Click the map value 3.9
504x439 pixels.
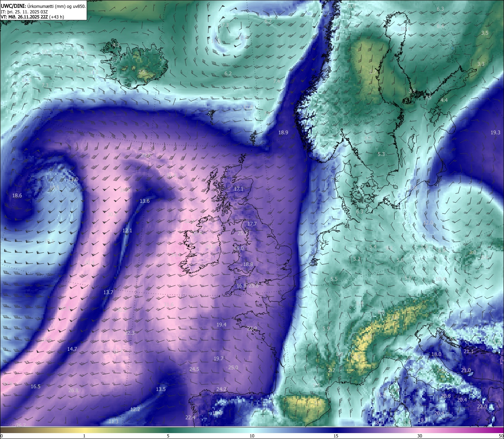coord(412,91)
